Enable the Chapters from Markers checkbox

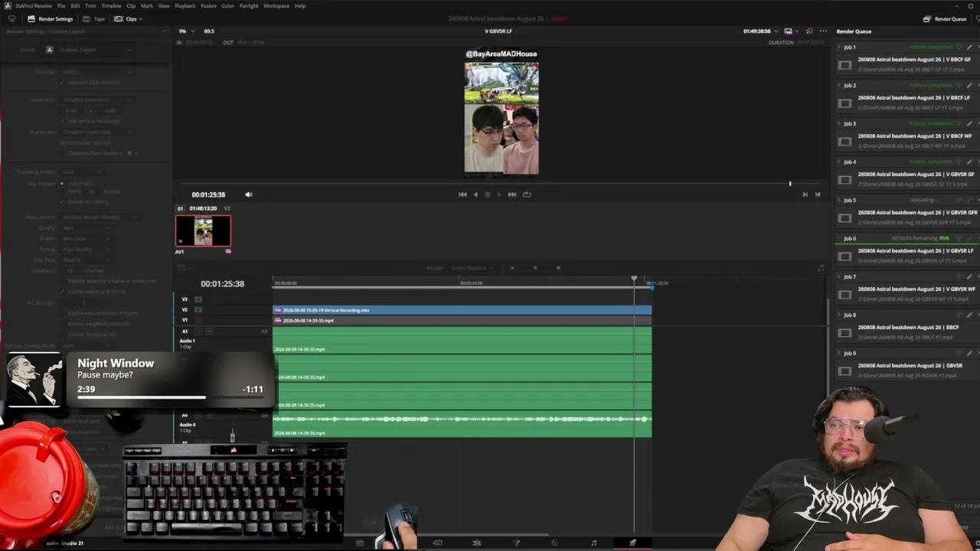[x=62, y=153]
